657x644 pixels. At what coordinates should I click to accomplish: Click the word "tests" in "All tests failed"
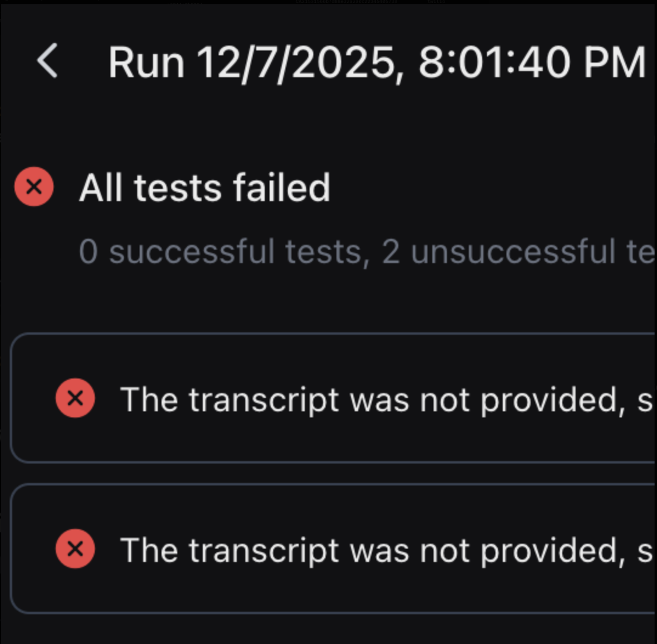(177, 188)
